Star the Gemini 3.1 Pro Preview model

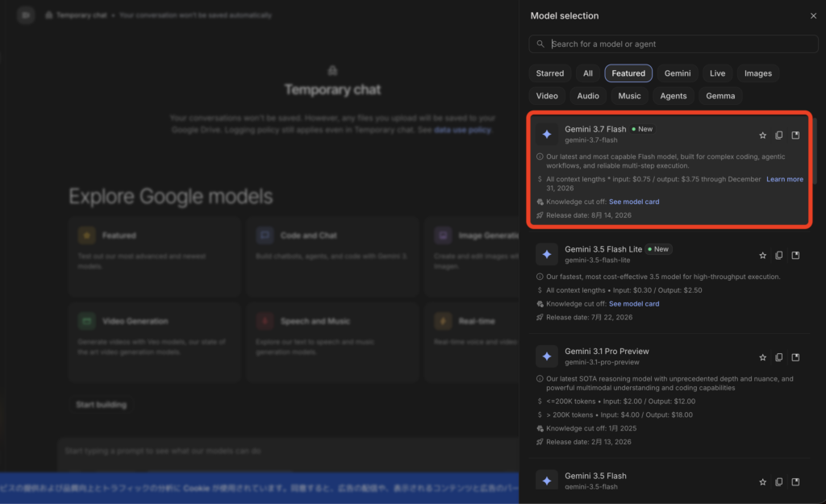coord(762,357)
